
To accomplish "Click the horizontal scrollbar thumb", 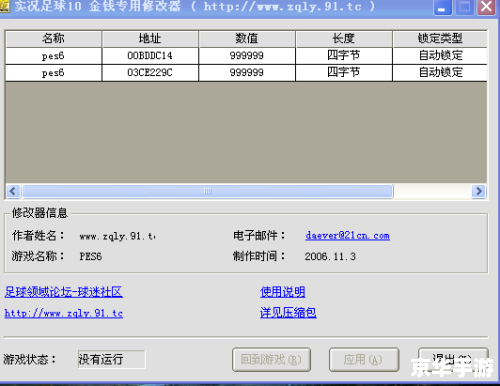I will coord(208,191).
